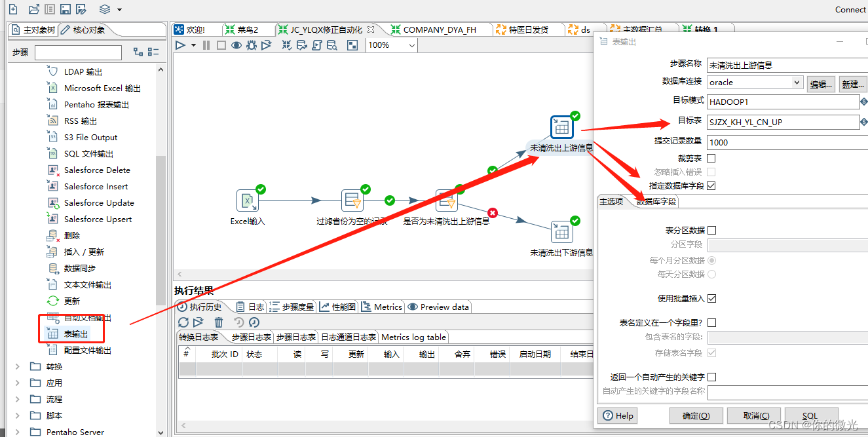The height and width of the screenshot is (437, 868).
Task: Click the Help button
Action: [x=619, y=415]
